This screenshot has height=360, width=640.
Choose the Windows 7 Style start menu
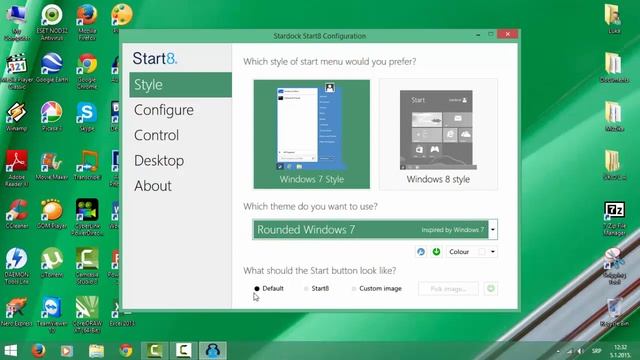(x=312, y=134)
